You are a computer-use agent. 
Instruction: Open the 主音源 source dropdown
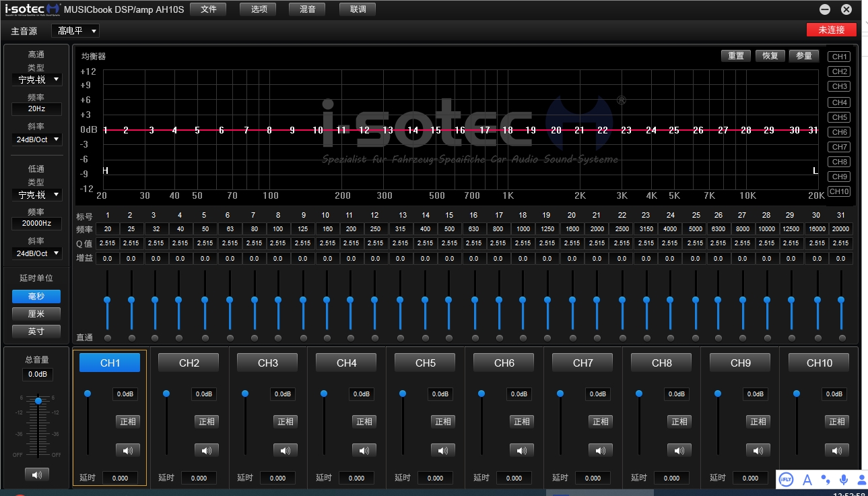click(x=75, y=31)
